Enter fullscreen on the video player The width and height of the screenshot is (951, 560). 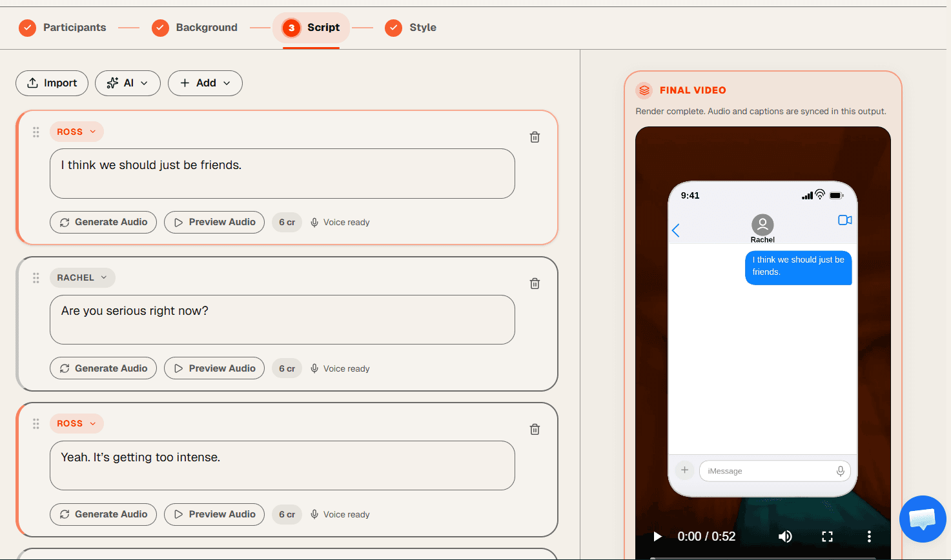[827, 536]
